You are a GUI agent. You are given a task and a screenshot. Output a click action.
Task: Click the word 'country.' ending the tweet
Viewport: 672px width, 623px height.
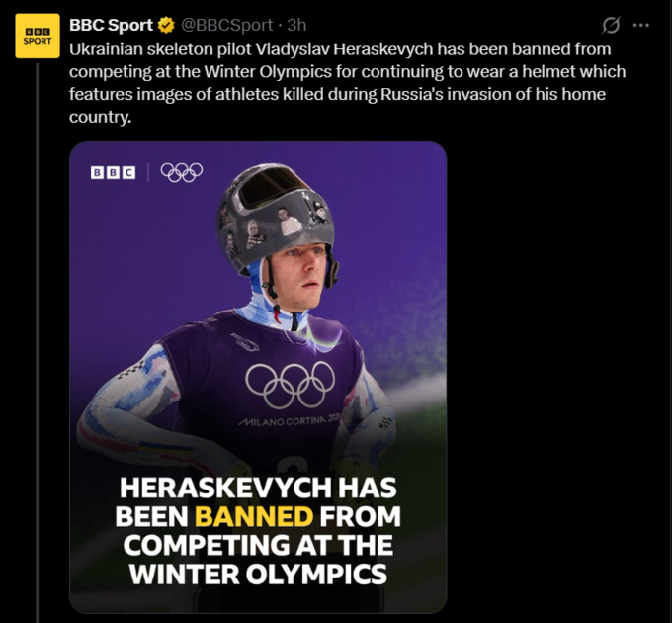point(100,117)
